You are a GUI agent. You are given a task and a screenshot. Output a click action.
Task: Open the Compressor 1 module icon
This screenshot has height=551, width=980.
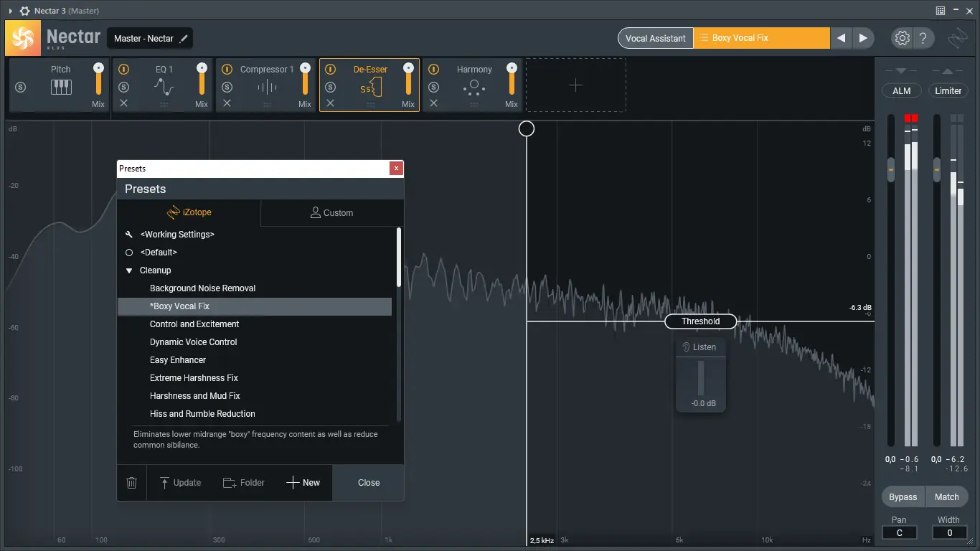coord(268,88)
